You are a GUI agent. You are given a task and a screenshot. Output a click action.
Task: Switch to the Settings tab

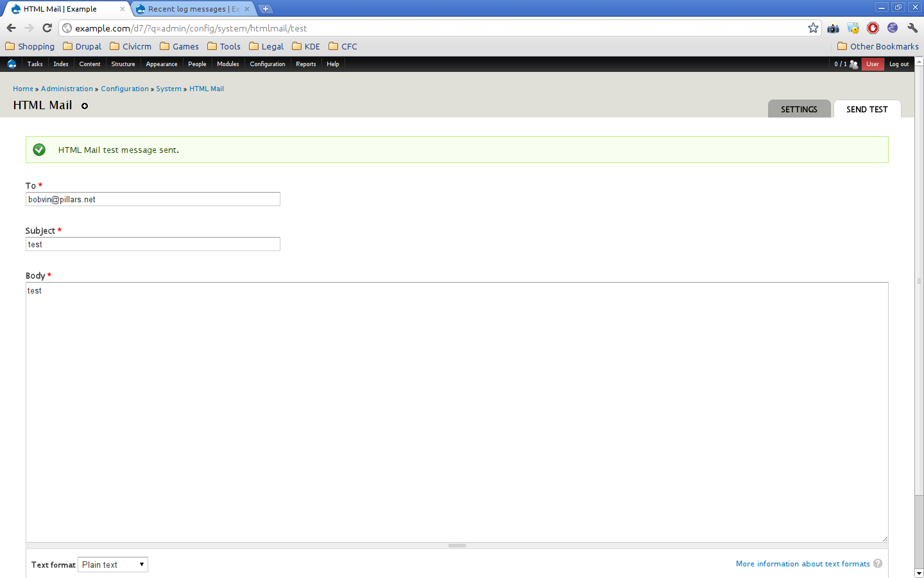tap(799, 109)
